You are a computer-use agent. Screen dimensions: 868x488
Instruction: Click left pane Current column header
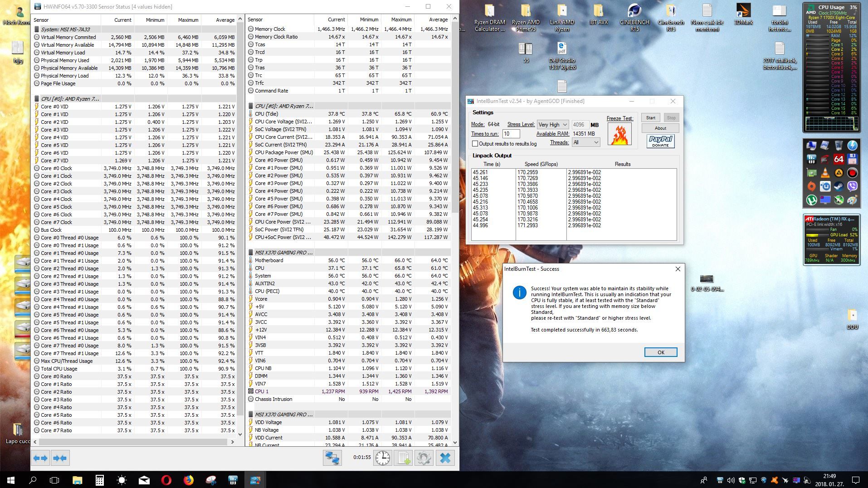[117, 20]
